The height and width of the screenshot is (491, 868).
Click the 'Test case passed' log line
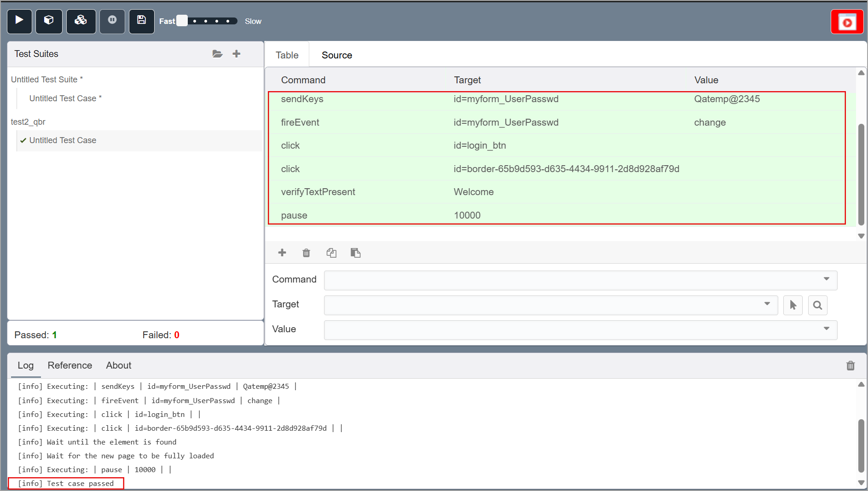coord(66,484)
